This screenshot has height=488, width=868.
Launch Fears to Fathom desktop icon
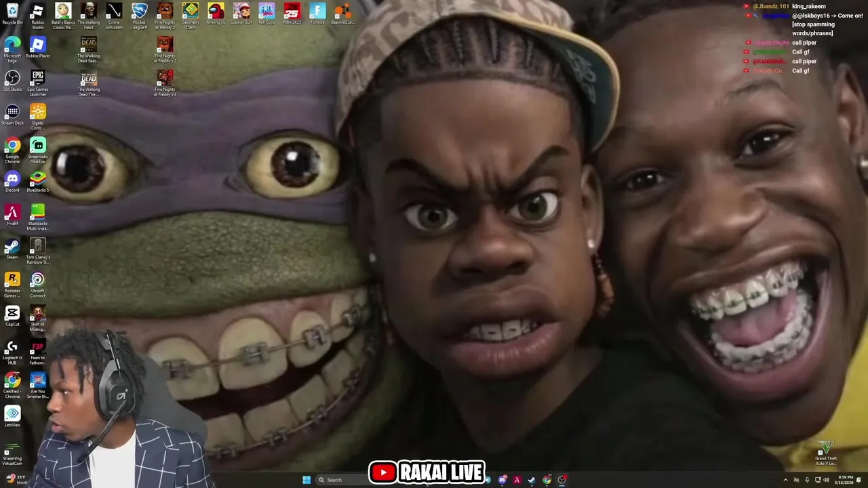38,352
